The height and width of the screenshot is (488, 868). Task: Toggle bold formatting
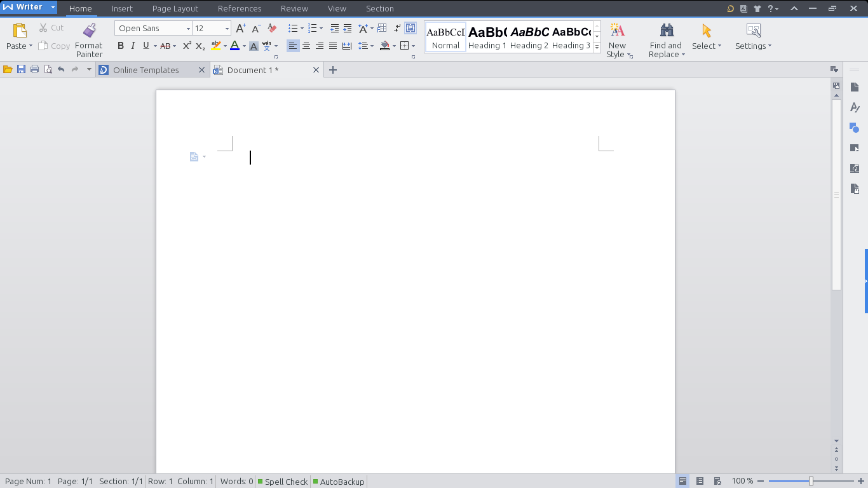pos(121,46)
